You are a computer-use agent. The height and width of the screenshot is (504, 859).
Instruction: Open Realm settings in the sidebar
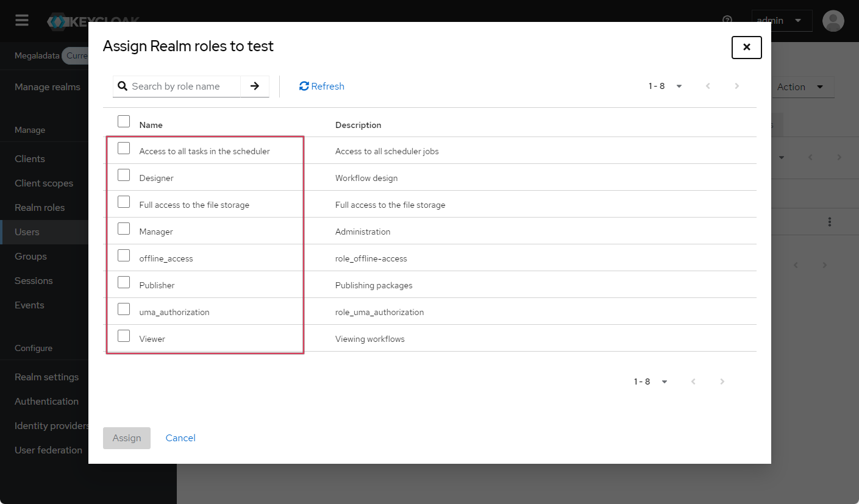point(46,377)
